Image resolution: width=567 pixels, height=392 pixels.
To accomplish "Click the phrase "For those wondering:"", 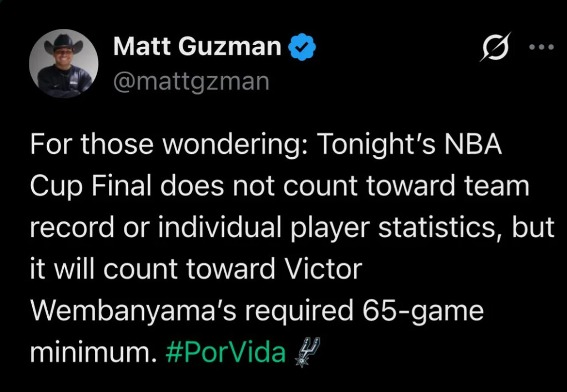I will coord(169,145).
